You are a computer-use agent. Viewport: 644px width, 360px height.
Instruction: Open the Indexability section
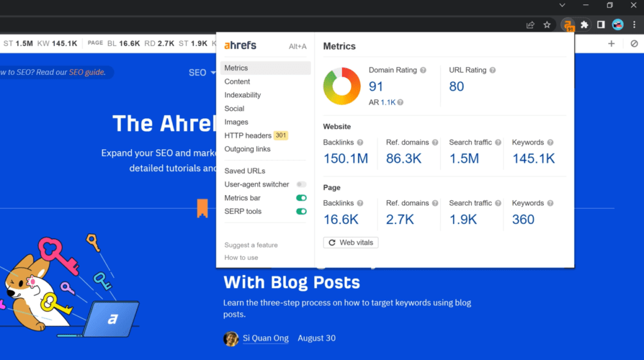(242, 95)
